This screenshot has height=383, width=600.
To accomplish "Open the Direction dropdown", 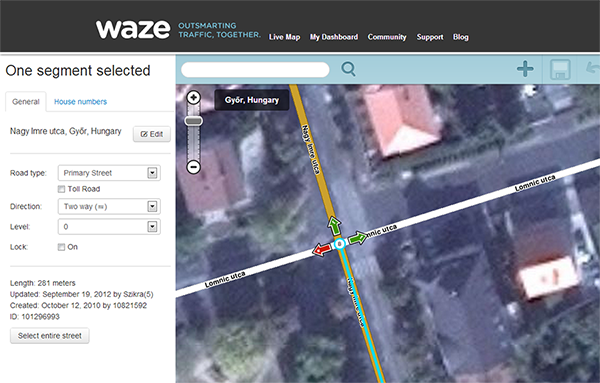I will point(109,207).
